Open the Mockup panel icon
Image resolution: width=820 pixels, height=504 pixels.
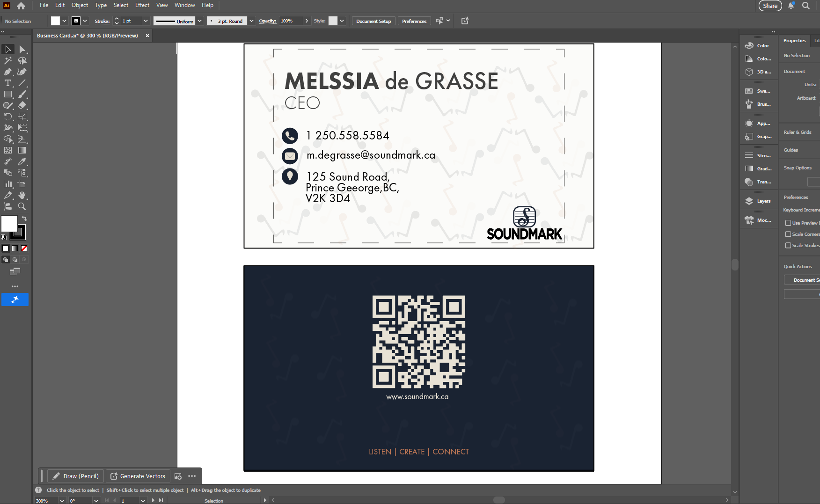pyautogui.click(x=749, y=220)
